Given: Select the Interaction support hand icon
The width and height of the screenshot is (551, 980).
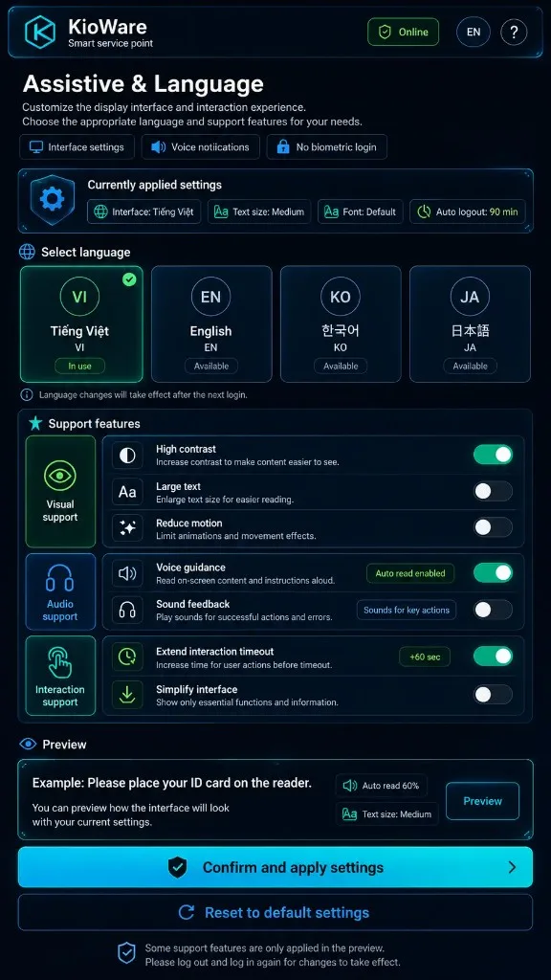Looking at the screenshot, I should click(x=60, y=662).
